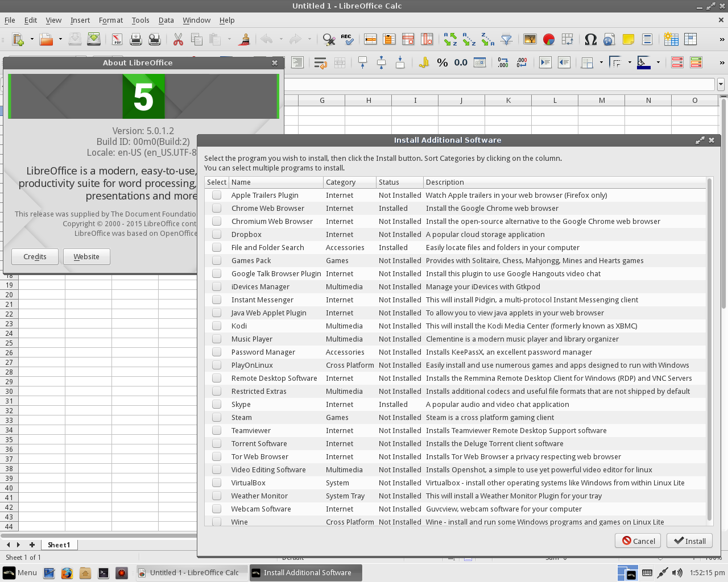Open the New document dropdown arrow
The image size is (728, 582).
(x=32, y=39)
